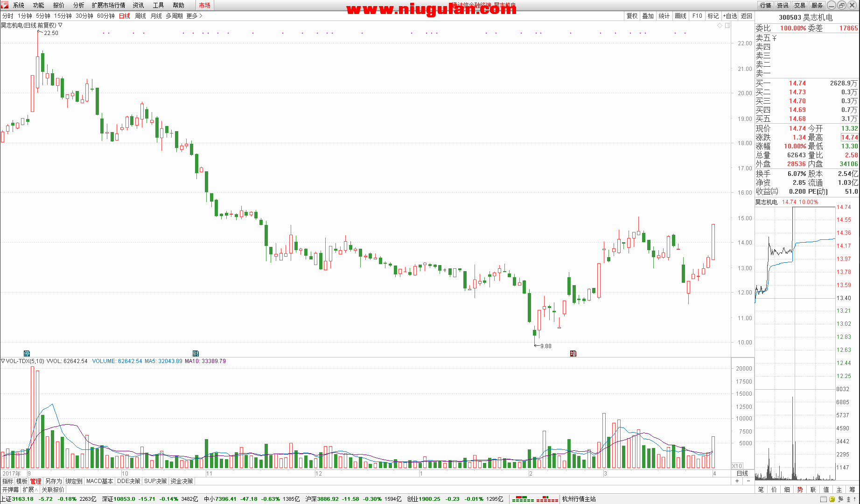Image resolution: width=860 pixels, height=504 pixels.
Task: Open the F10 company info button
Action: (697, 16)
